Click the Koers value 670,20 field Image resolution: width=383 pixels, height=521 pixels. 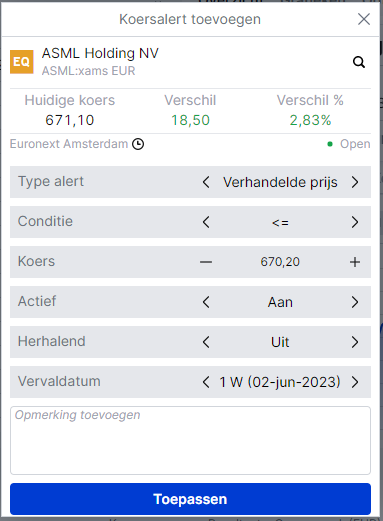280,262
